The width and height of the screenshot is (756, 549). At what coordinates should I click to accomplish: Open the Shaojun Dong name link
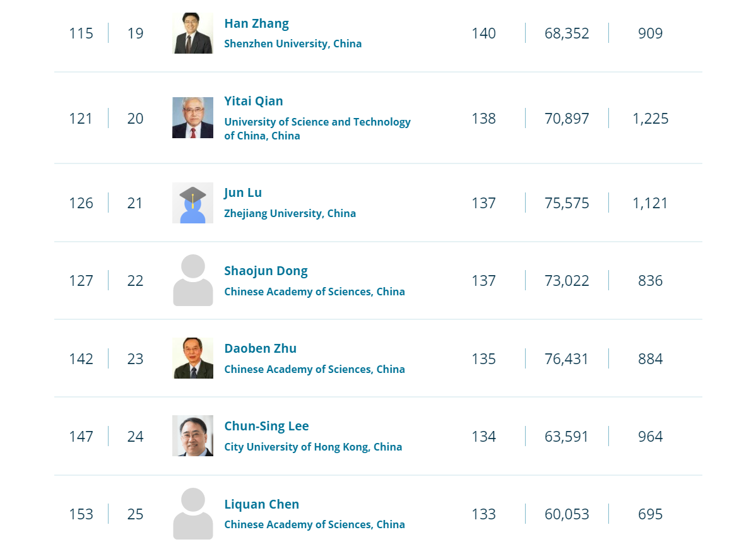tap(266, 271)
